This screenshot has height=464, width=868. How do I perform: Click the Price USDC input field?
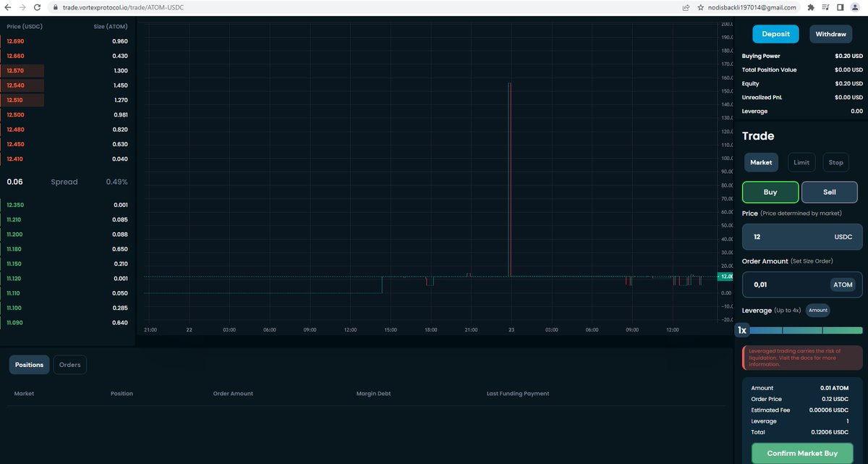click(x=802, y=237)
